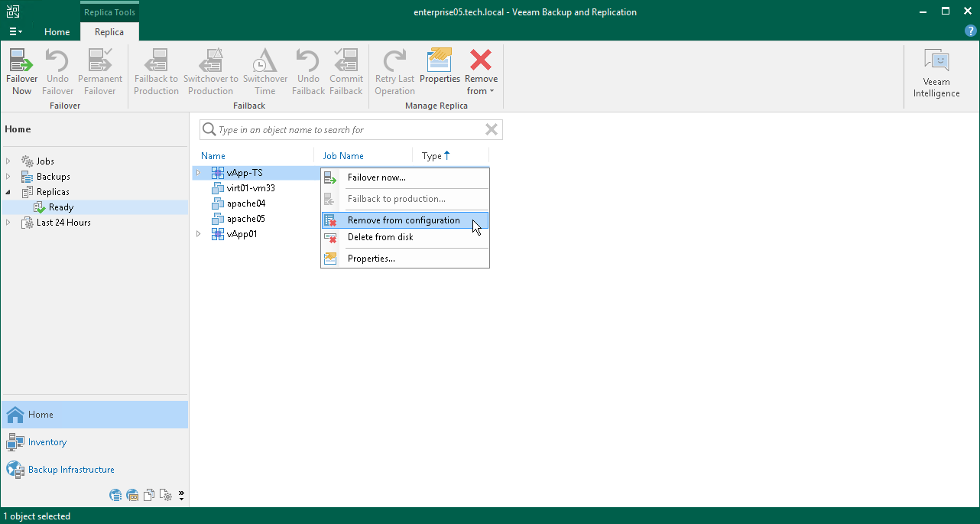Sort list by Job Name column
This screenshot has height=524, width=980.
[x=343, y=156]
